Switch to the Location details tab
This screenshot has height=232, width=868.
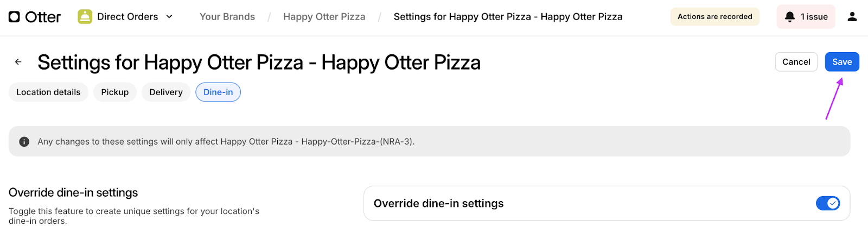48,92
